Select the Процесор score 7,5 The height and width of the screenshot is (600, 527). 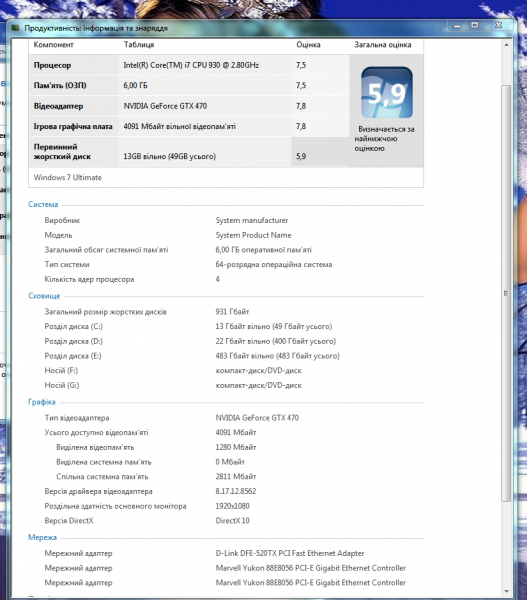click(301, 65)
